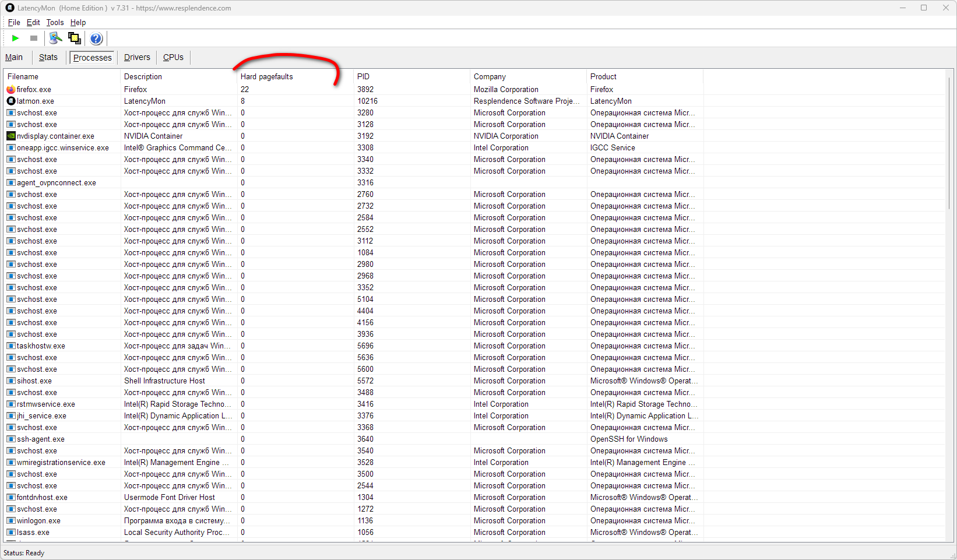Open the magnifier analysis toolbar icon
The height and width of the screenshot is (560, 957).
point(55,38)
